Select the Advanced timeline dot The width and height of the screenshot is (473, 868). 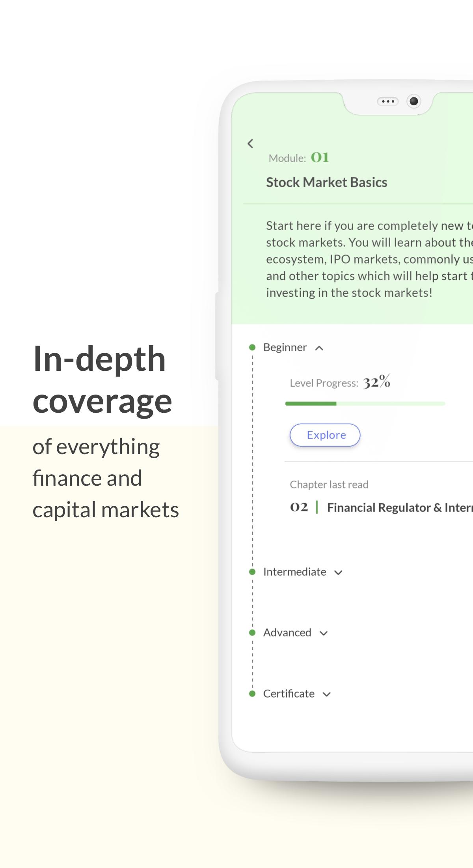[252, 632]
